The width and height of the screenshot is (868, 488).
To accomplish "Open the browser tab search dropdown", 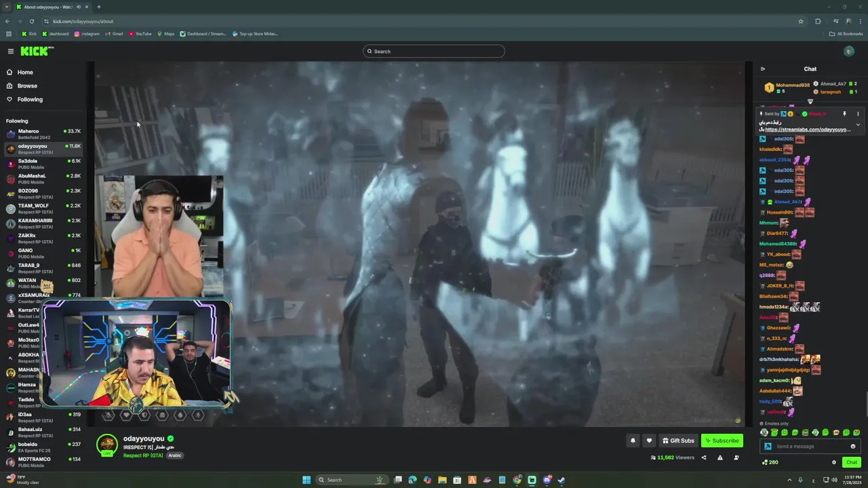I will pyautogui.click(x=7, y=7).
